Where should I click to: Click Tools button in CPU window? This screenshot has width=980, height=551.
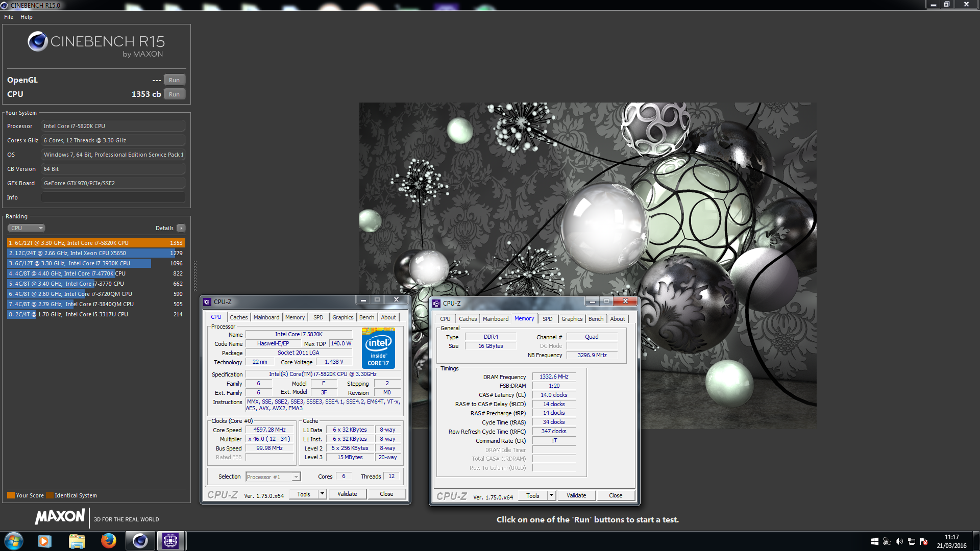pos(304,494)
